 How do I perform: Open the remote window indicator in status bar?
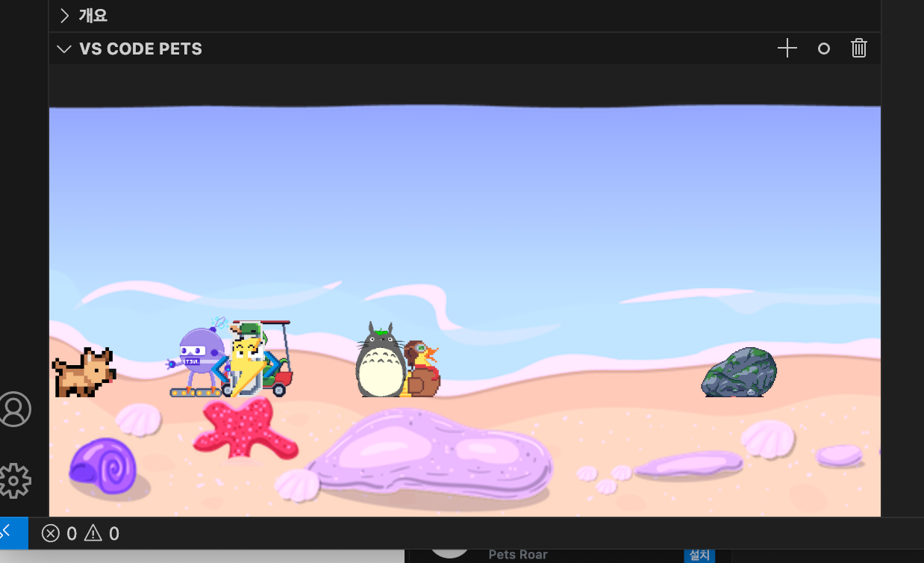click(x=13, y=533)
